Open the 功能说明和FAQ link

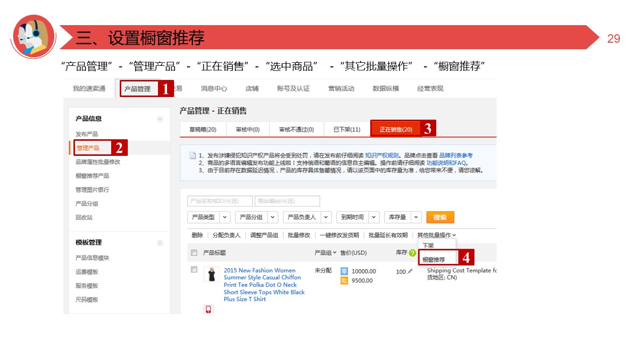446,163
